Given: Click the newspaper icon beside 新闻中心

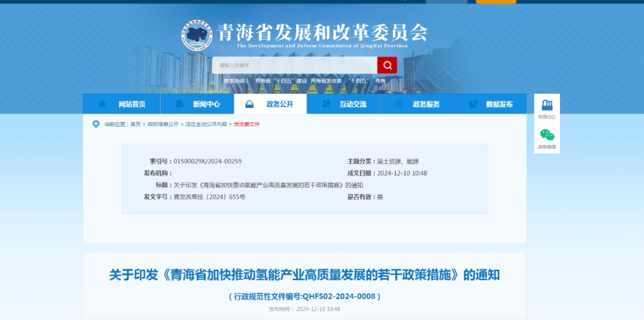Looking at the screenshot, I should click(x=179, y=104).
